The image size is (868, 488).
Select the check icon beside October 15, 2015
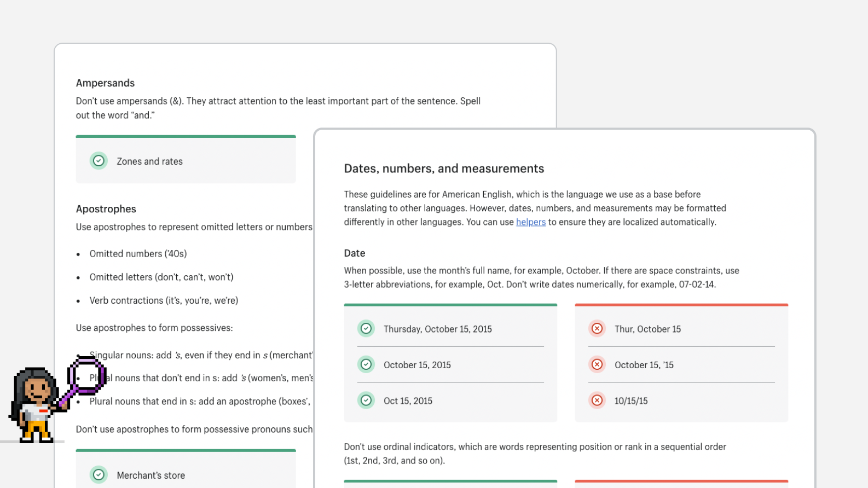click(x=366, y=365)
